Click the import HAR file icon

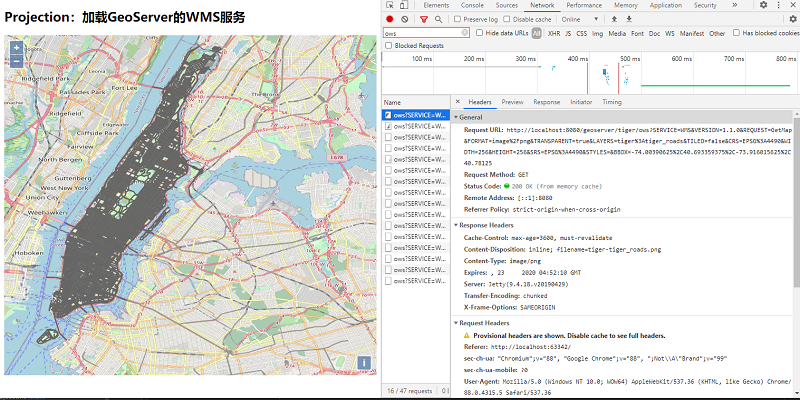click(x=615, y=19)
